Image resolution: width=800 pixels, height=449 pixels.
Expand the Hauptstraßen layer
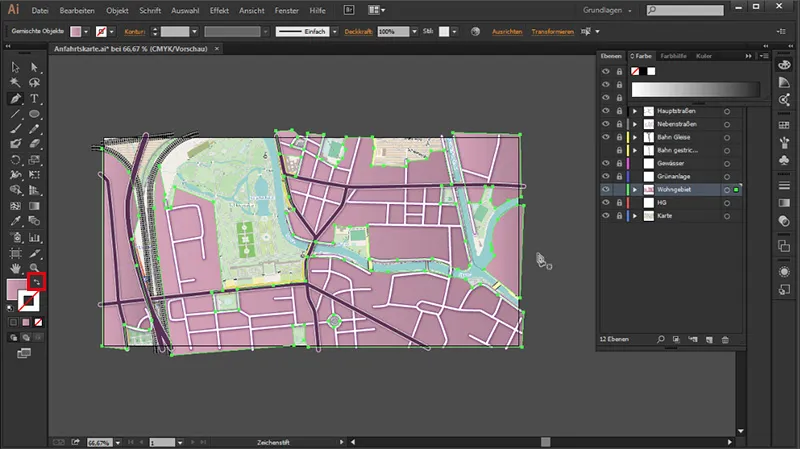[x=635, y=111]
